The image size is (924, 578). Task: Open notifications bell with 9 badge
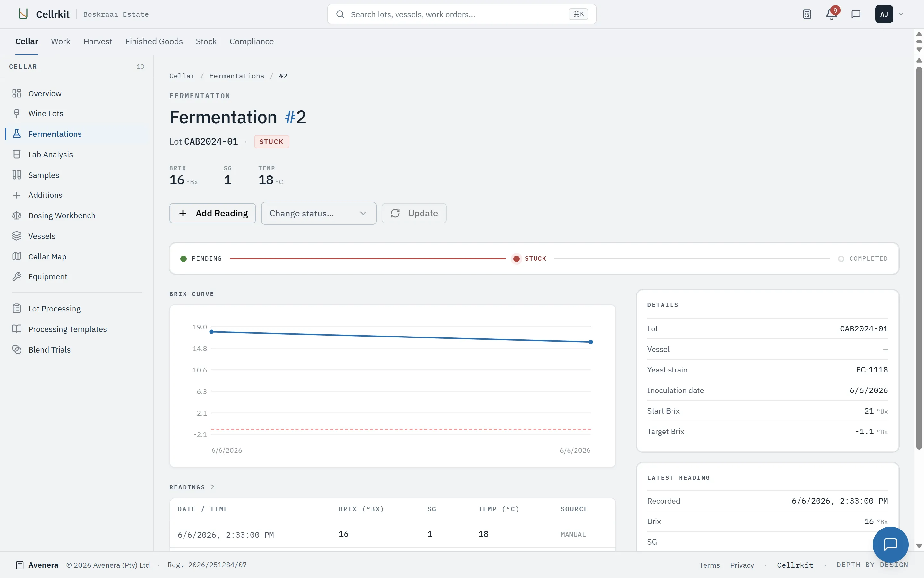(x=832, y=14)
